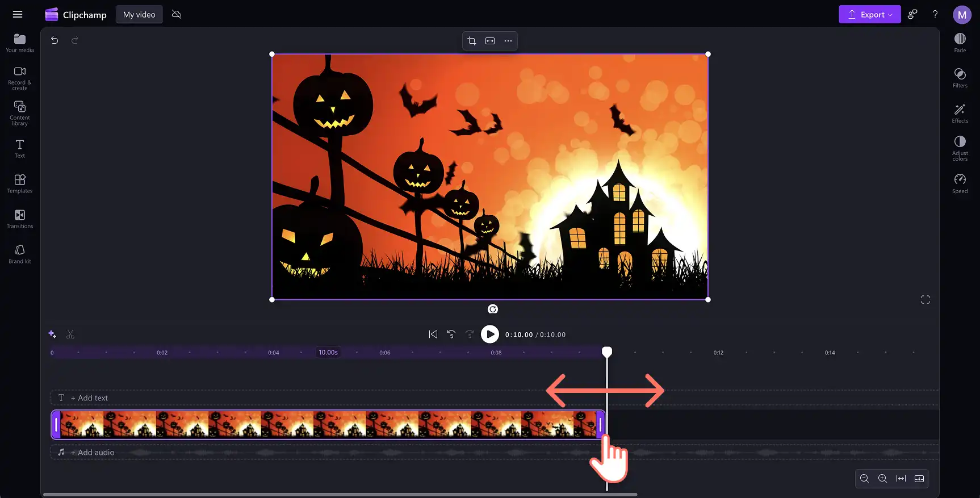Click the 0:02 mark on ruler
The width and height of the screenshot is (980, 498).
click(162, 353)
